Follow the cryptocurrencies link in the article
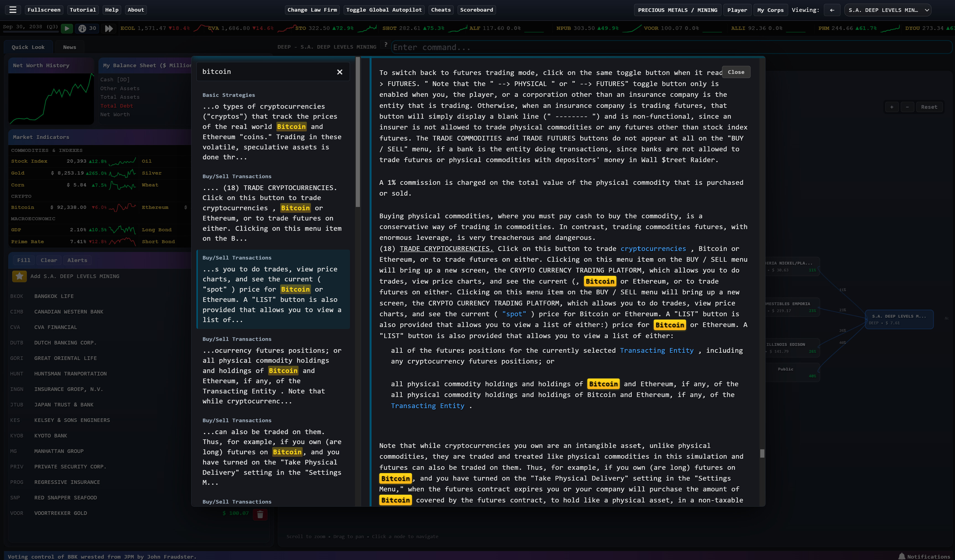Image resolution: width=955 pixels, height=560 pixels. [x=653, y=248]
